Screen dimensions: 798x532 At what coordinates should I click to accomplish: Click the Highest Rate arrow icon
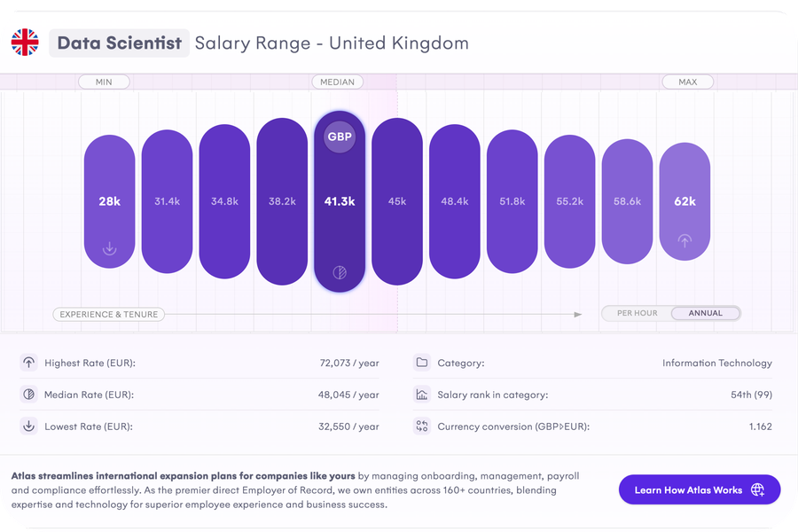coord(28,363)
